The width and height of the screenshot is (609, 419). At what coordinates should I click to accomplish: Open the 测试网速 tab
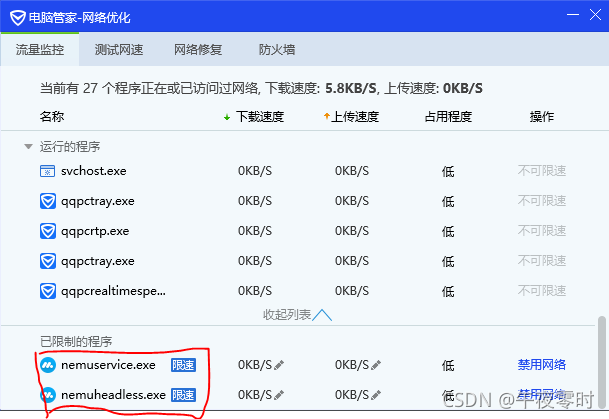point(119,50)
